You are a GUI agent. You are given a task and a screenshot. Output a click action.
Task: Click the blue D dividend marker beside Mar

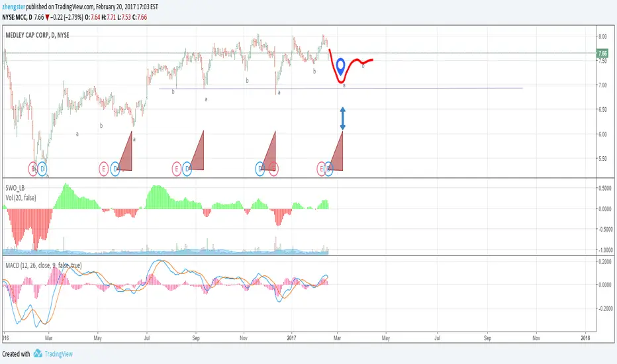(42, 169)
